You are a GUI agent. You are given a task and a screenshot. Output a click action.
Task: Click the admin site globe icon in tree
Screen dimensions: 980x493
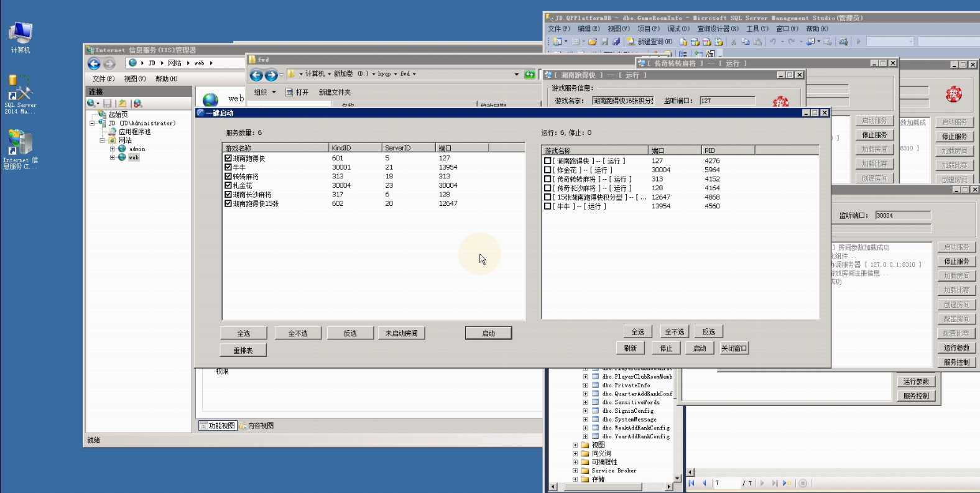[122, 149]
